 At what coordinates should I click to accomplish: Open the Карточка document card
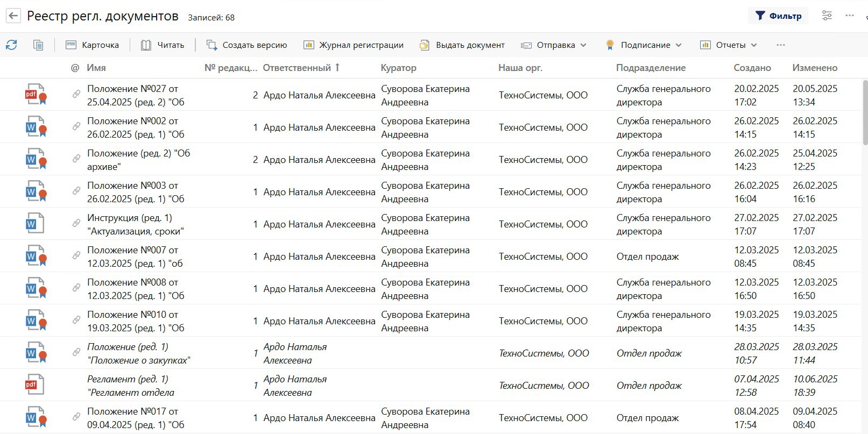pyautogui.click(x=92, y=45)
